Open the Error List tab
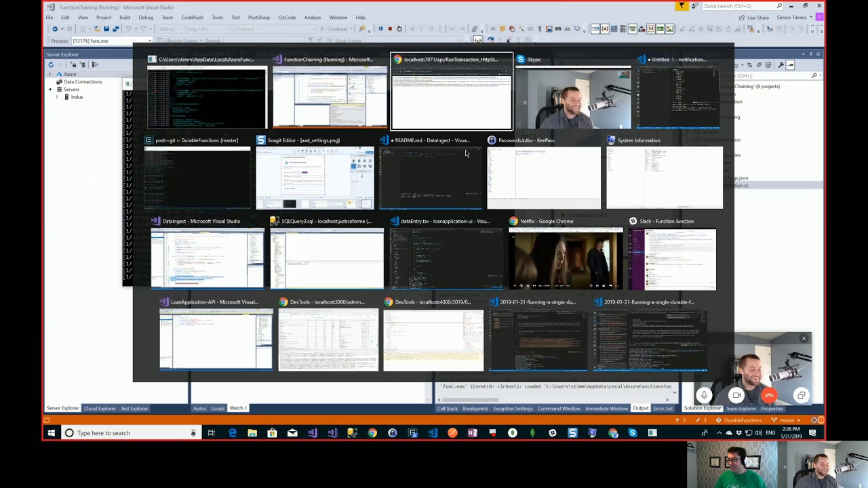This screenshot has width=868, height=488. click(663, 408)
